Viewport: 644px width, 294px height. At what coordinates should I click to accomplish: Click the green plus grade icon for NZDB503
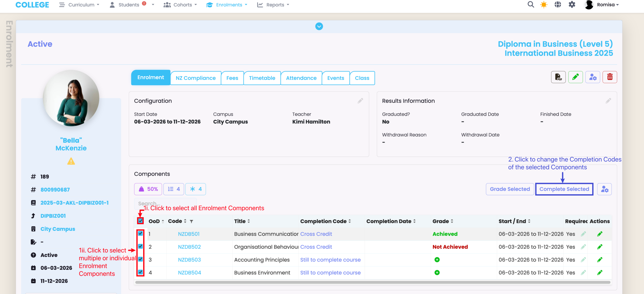[437, 260]
